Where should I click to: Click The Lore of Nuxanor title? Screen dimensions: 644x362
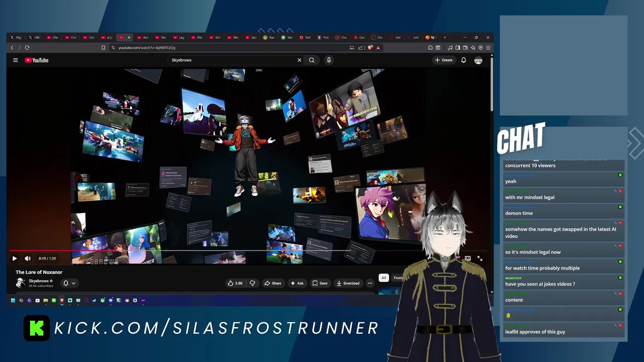point(39,272)
